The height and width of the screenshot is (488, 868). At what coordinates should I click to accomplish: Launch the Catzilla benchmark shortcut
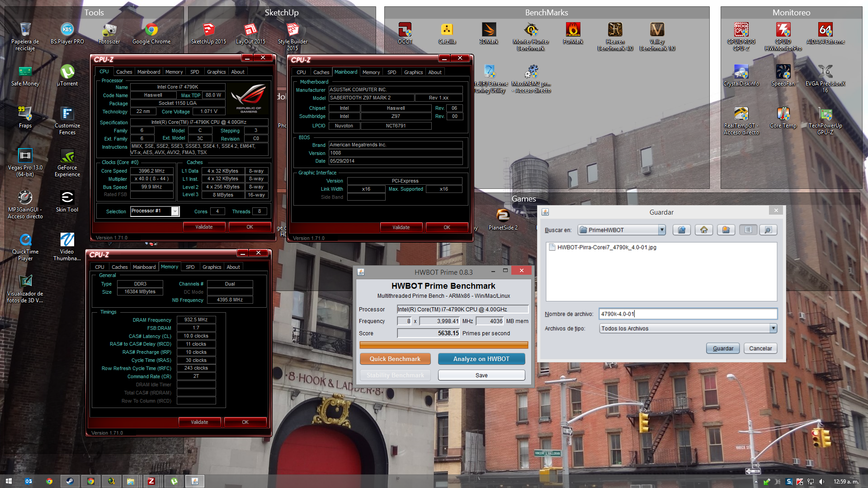click(x=447, y=34)
